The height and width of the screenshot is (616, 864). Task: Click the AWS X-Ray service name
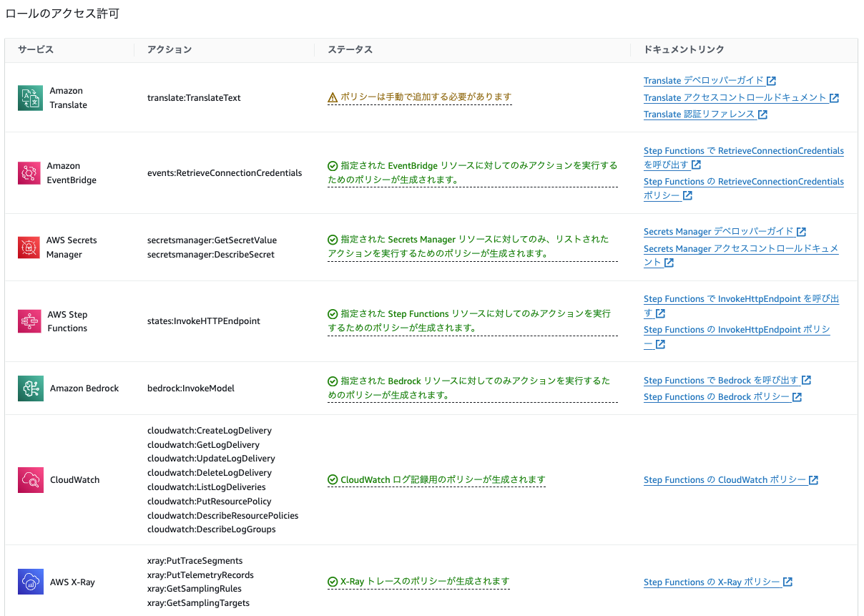[x=72, y=582]
